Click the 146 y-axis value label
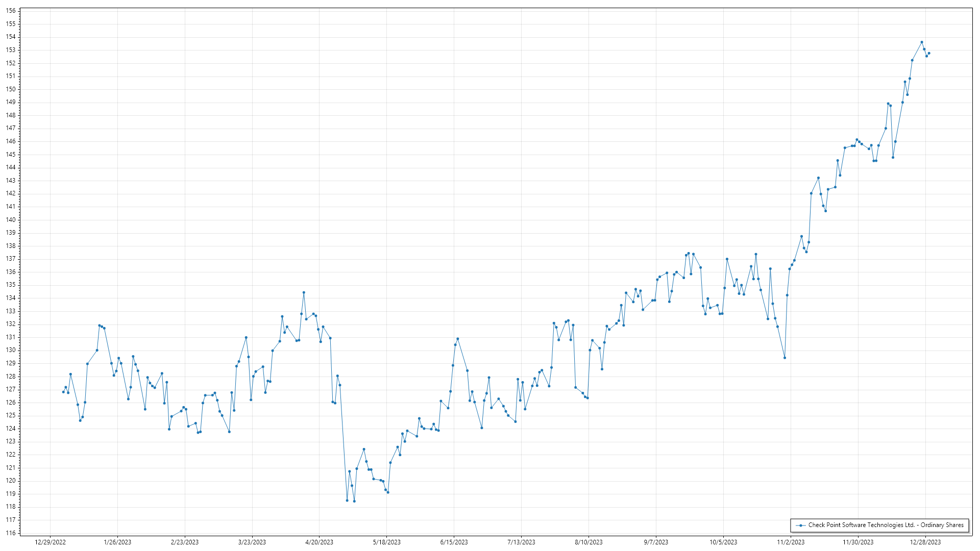Screen dimensions: 980x551 pos(11,141)
